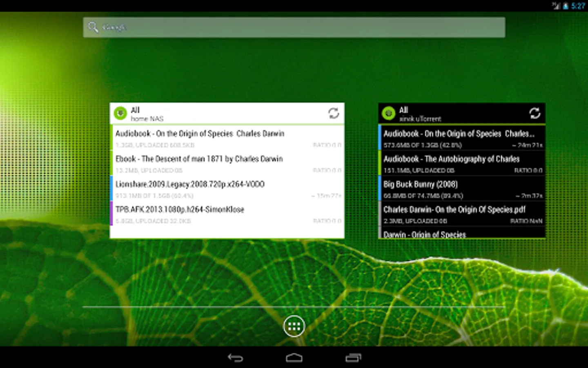588x368 pixels.
Task: Open the app drawer
Action: 294,326
